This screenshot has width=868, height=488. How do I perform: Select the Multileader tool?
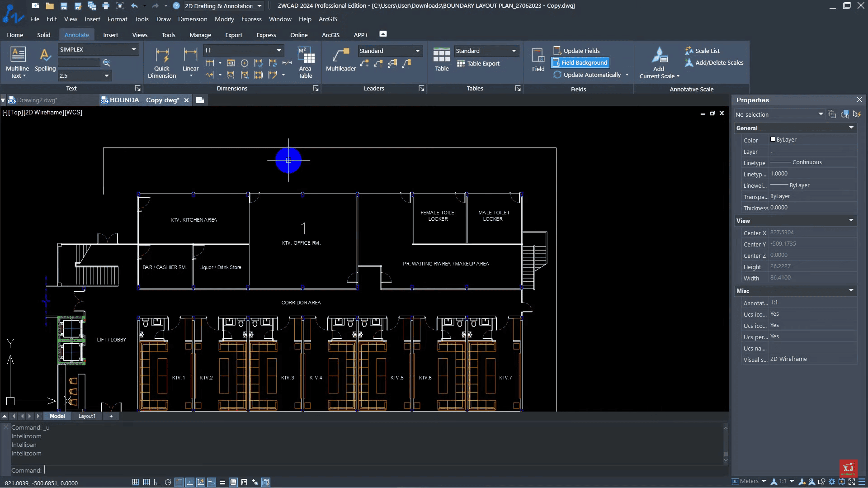coord(341,60)
